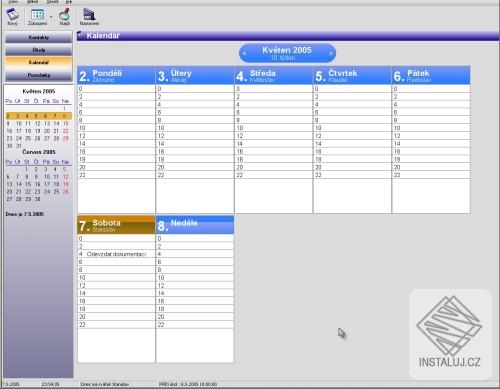500x389 pixels.
Task: Select the 4. Středa day header
Action: click(x=274, y=75)
